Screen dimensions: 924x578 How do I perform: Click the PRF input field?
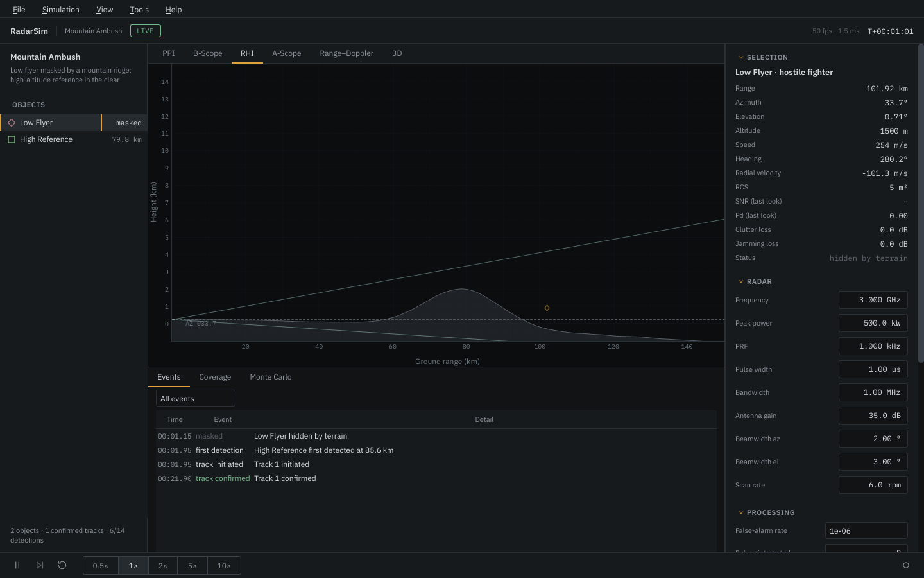pos(873,346)
